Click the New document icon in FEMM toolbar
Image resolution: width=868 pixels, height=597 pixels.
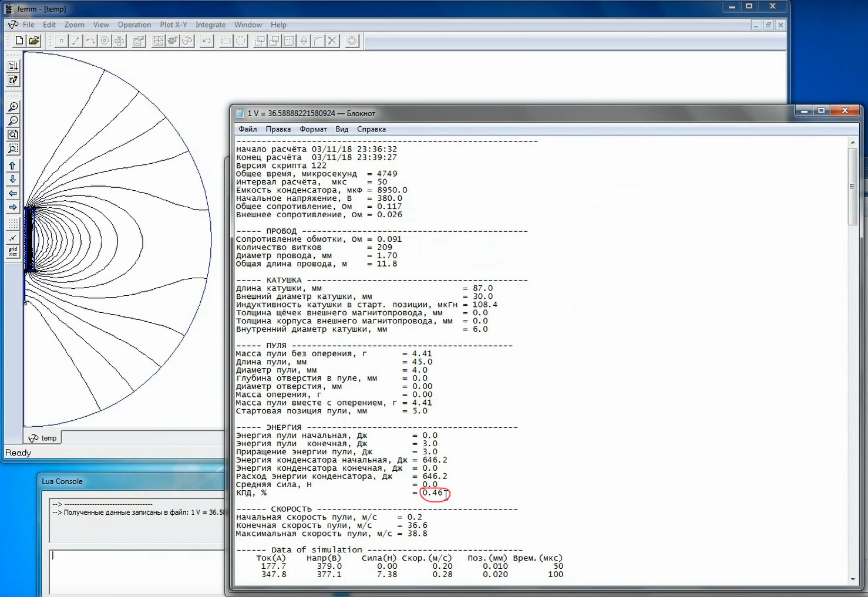tap(19, 41)
